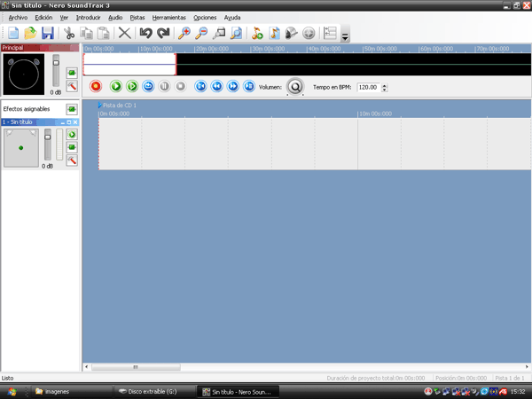Copy selection using the toolbar Copy icon

(87, 34)
